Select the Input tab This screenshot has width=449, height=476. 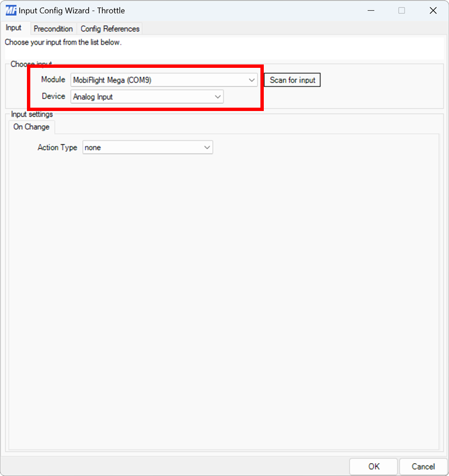(15, 28)
